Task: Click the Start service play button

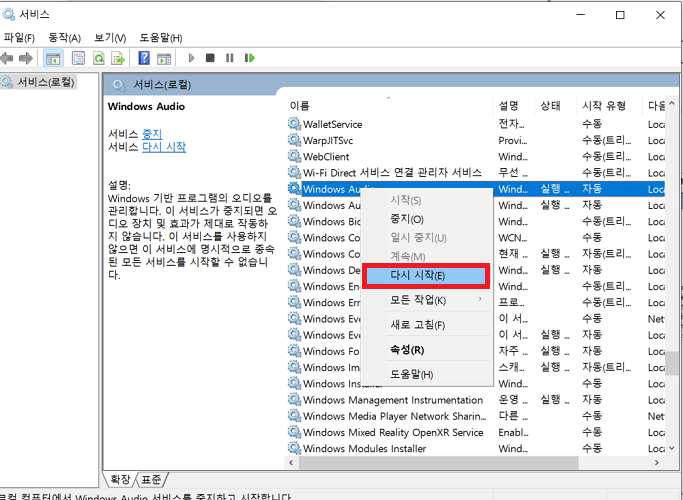Action: pos(191,58)
